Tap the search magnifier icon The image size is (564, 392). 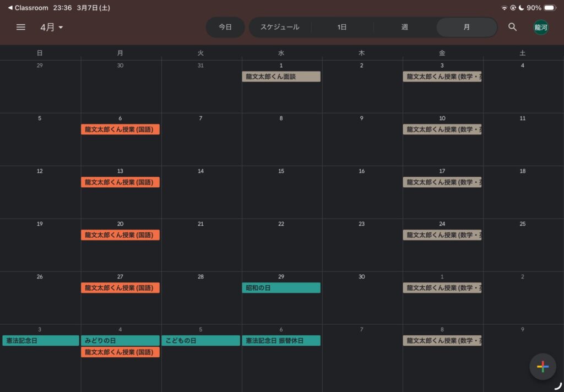coord(512,27)
